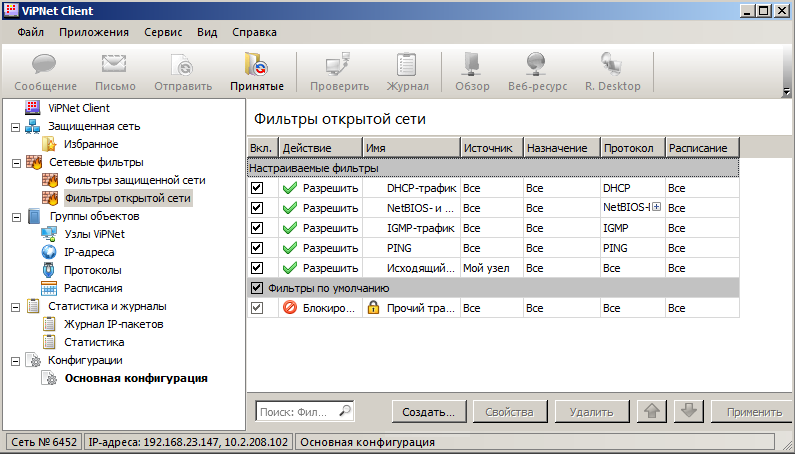
Task: Collapse the Группы объектов tree node
Action: click(14, 216)
